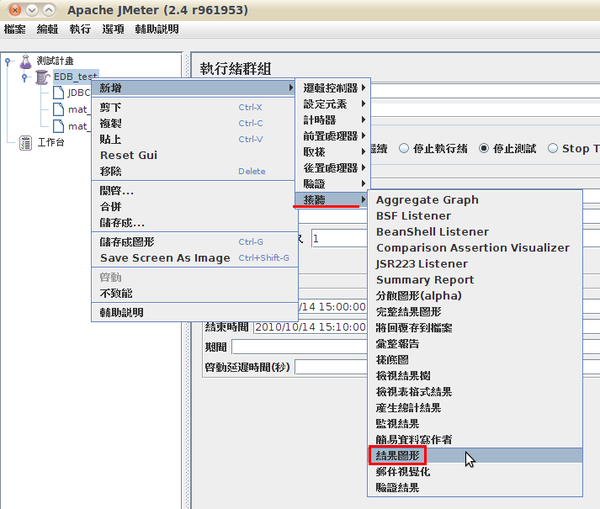
Task: Choose 儲存成... from the context menu
Action: (x=194, y=223)
